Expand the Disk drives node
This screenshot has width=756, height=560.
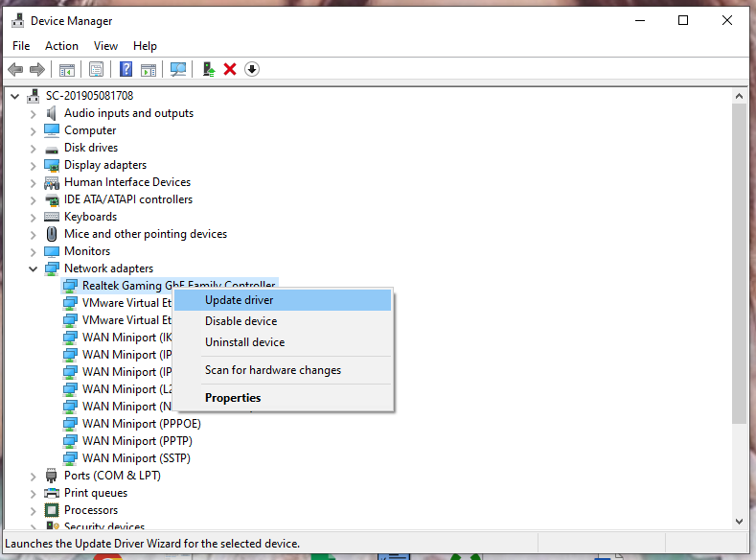click(x=33, y=149)
